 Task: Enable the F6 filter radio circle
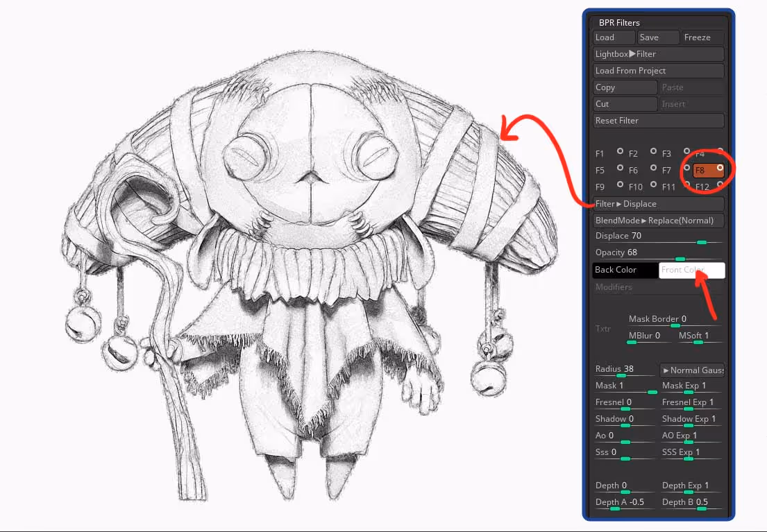click(x=653, y=168)
